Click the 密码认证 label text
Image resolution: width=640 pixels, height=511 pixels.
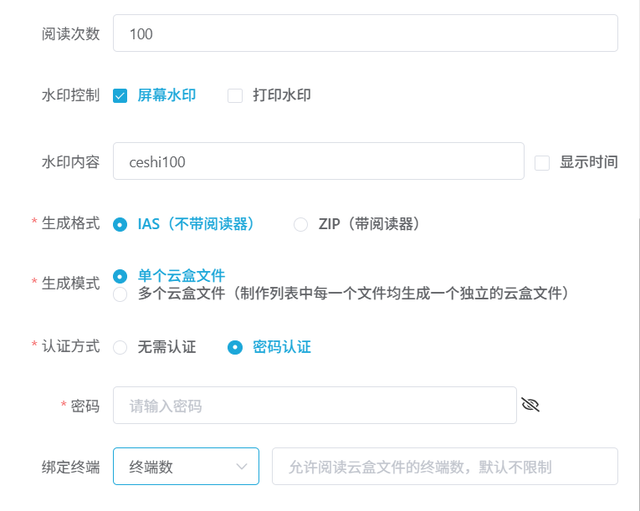tap(282, 348)
